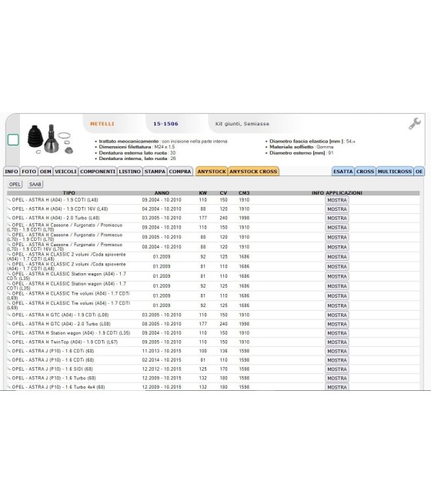The width and height of the screenshot is (431, 504).
Task: Click the OE tab
Action: 419,172
